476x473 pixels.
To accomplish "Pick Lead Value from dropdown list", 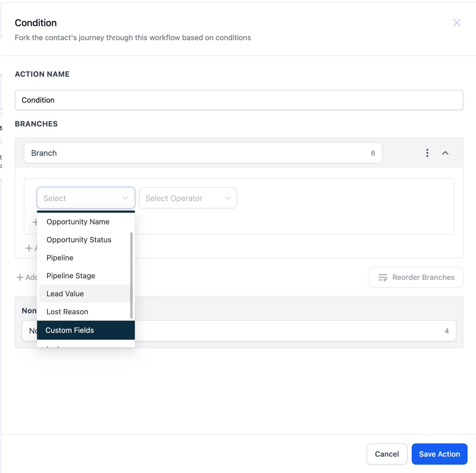I will [x=65, y=294].
